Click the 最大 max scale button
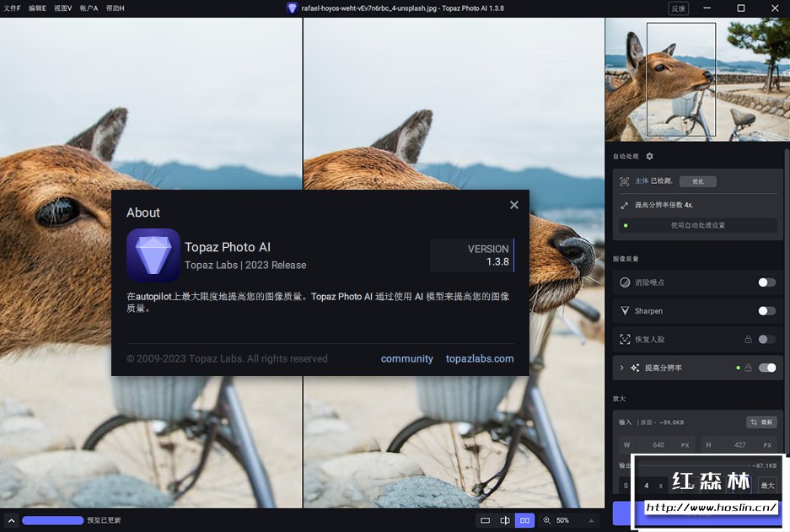Image resolution: width=790 pixels, height=532 pixels. 767,486
